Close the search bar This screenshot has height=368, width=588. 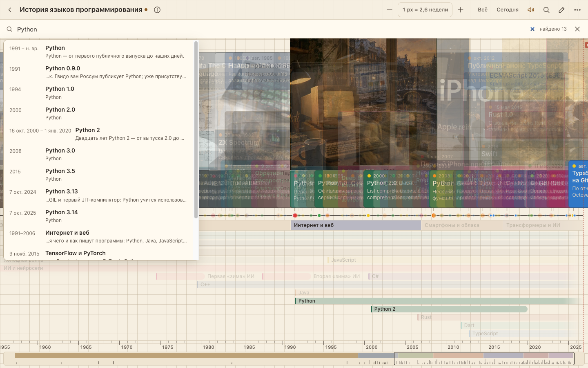(x=577, y=29)
